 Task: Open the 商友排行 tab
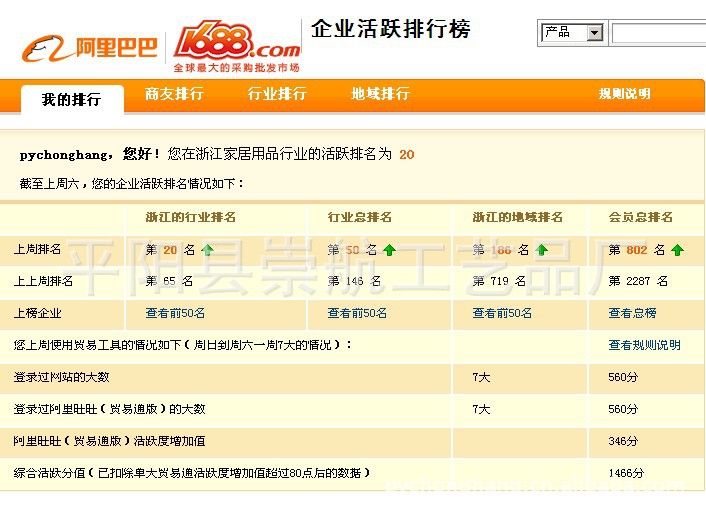click(x=174, y=94)
